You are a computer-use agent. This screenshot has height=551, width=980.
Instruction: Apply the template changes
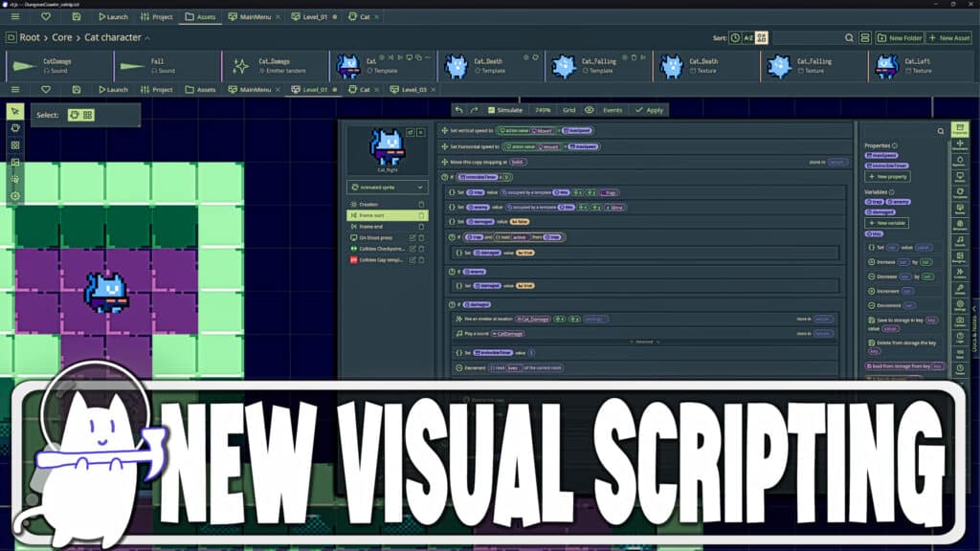tap(650, 110)
